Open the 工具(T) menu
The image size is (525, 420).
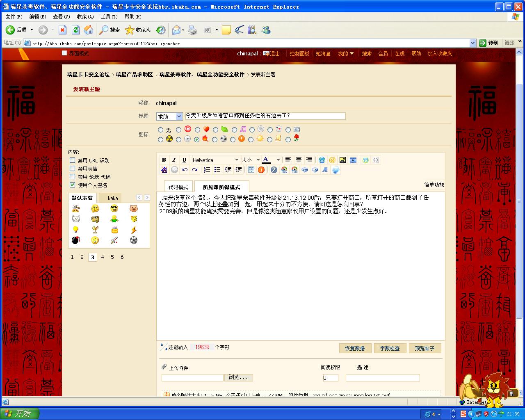(109, 17)
